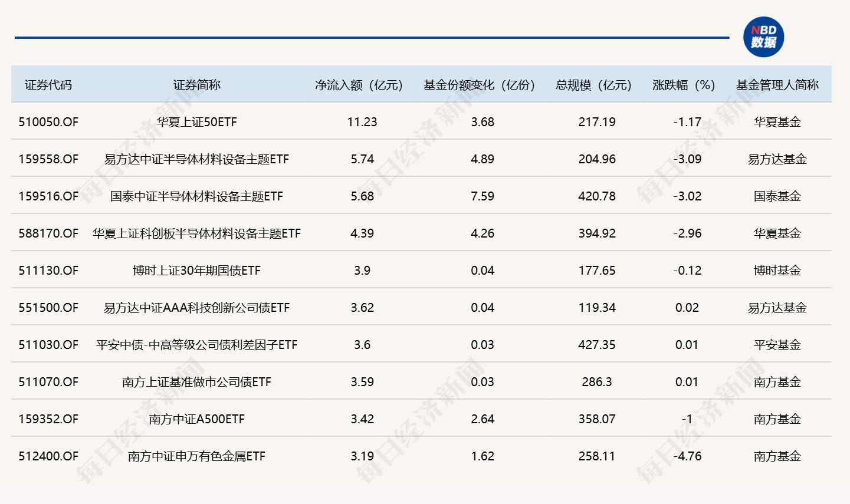Select security code 511030.OF
Image resolution: width=850 pixels, height=504 pixels.
coord(48,345)
